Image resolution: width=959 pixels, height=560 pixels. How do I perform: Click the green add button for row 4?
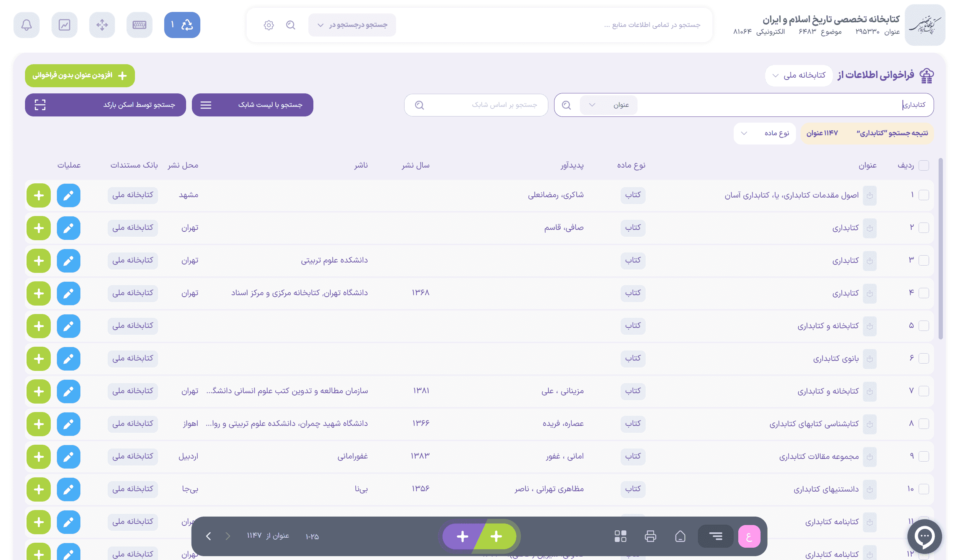[x=38, y=293]
